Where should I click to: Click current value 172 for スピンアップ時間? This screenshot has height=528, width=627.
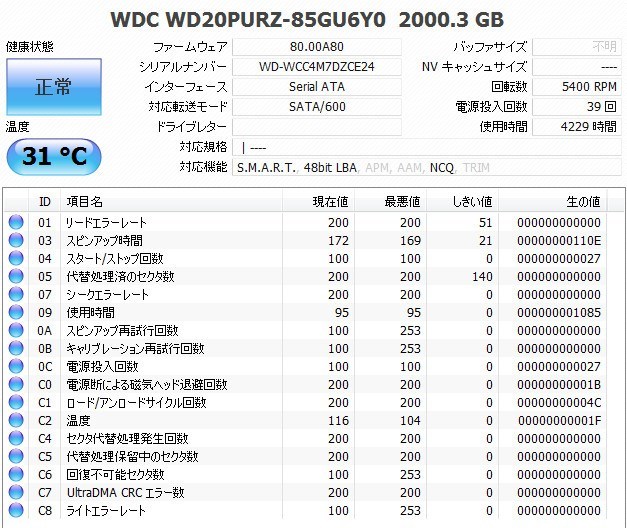point(338,240)
